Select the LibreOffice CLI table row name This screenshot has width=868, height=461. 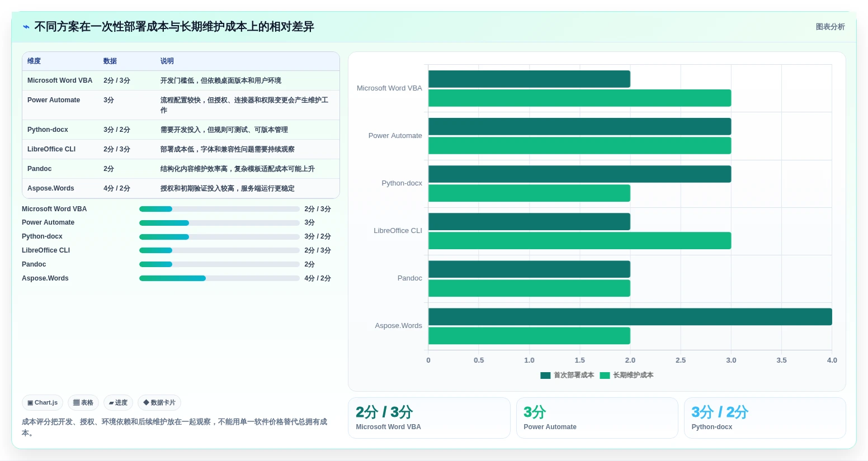[x=51, y=149]
